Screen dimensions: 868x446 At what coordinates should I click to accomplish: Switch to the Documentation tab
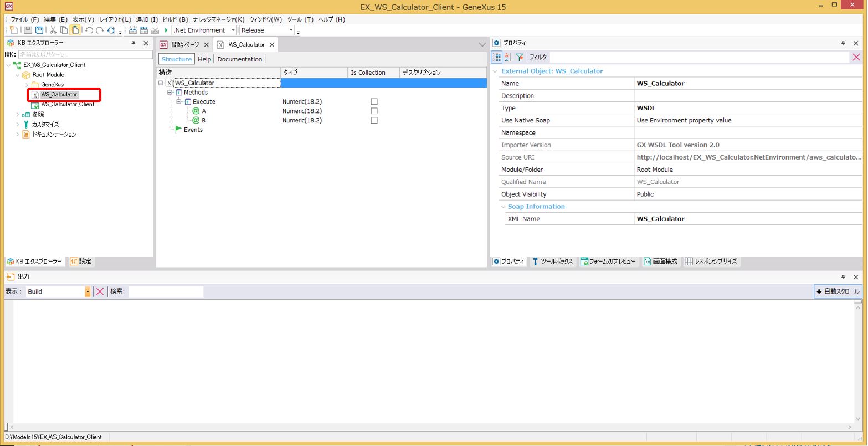coord(239,59)
